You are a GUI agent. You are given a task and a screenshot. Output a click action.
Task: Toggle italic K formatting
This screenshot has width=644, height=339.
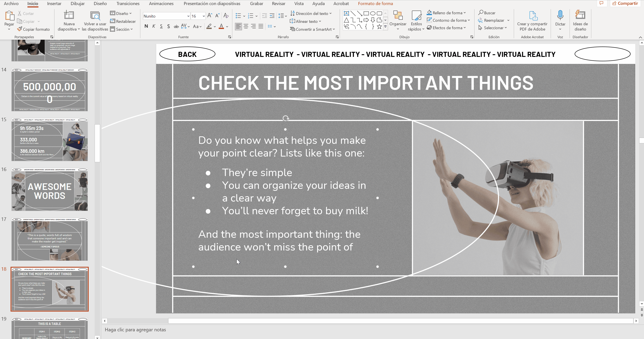tap(154, 26)
